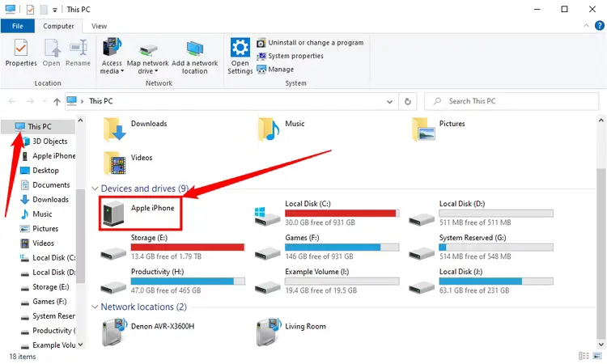Open the Help question mark icon

pyautogui.click(x=599, y=26)
